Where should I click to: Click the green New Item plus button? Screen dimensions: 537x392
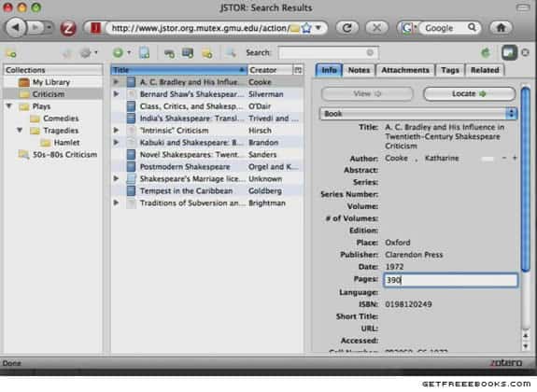point(119,52)
